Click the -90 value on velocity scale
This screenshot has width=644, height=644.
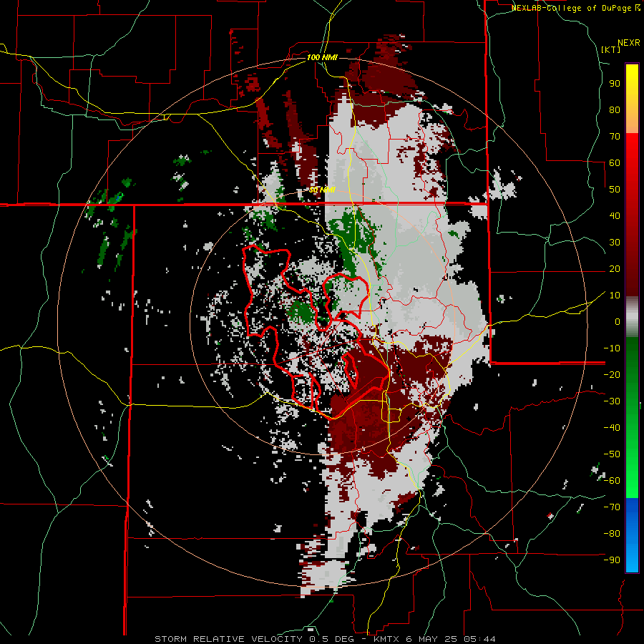pyautogui.click(x=612, y=560)
